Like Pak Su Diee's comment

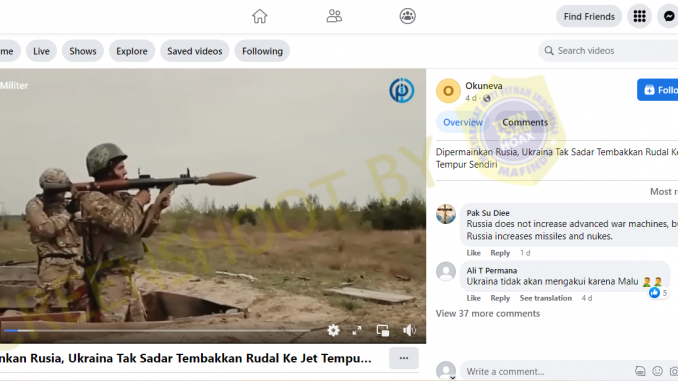pyautogui.click(x=473, y=253)
